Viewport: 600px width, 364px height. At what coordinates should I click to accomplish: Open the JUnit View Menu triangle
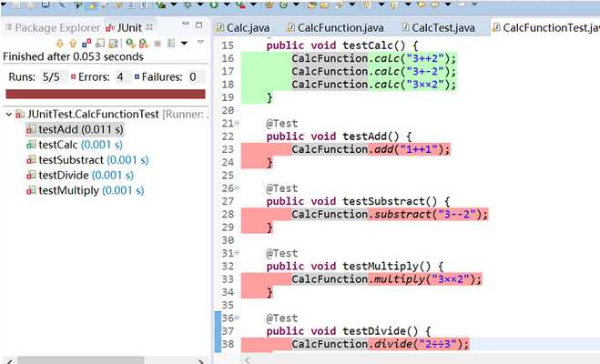coord(200,42)
